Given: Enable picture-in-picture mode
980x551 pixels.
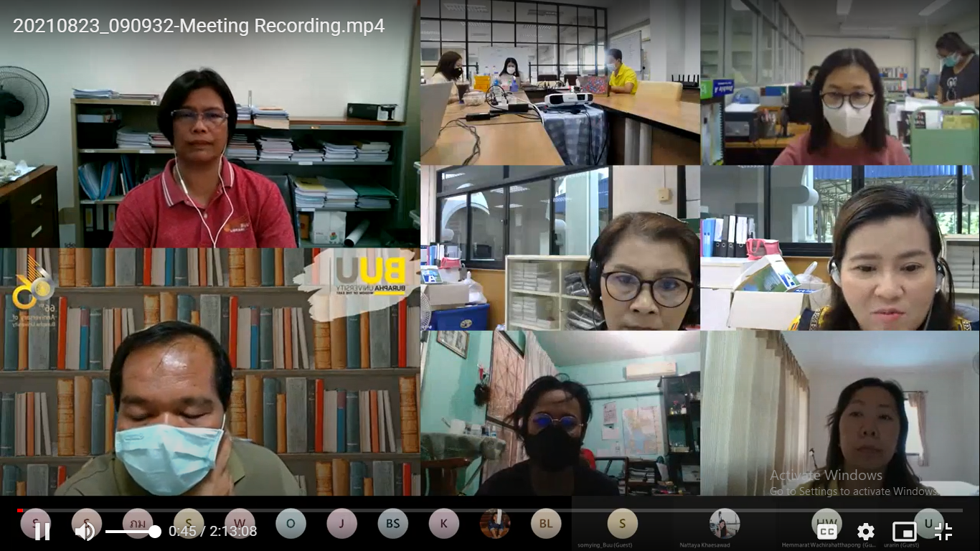Looking at the screenshot, I should click(x=904, y=532).
